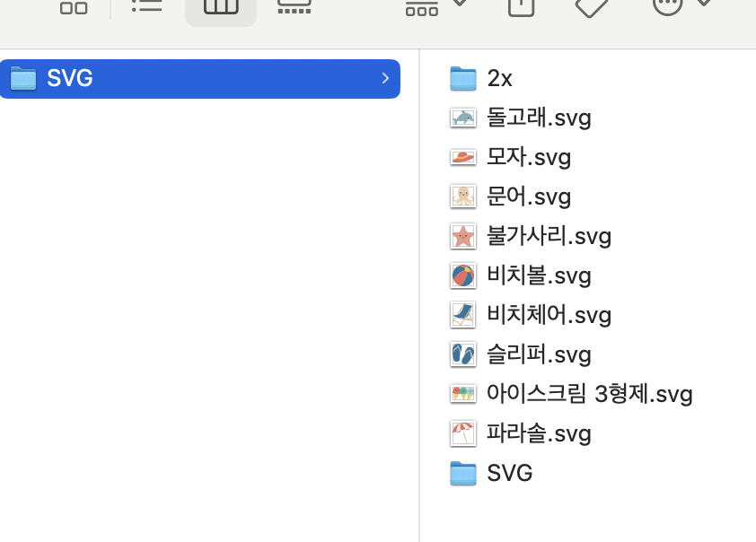756x542 pixels.
Task: Select file 돌고래.svg
Action: [x=539, y=118]
